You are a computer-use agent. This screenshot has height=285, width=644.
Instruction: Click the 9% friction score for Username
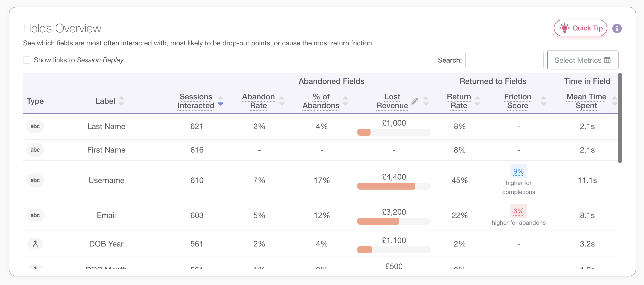click(518, 171)
